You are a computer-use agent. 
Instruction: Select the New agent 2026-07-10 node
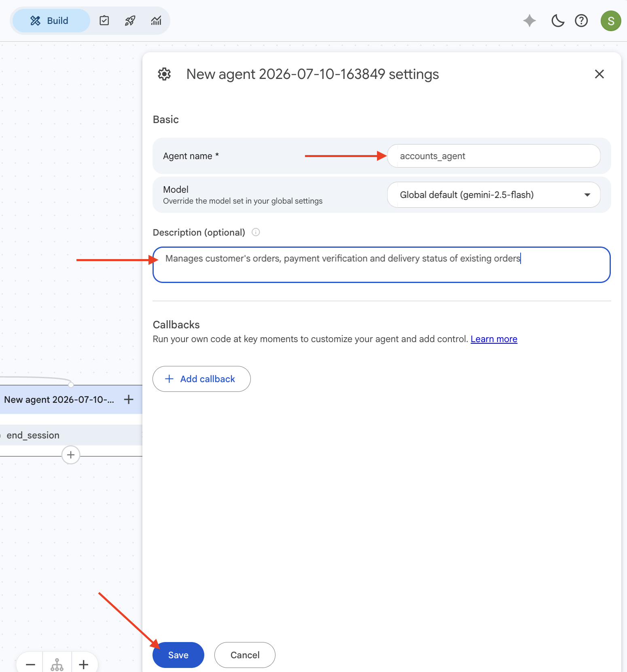point(59,400)
